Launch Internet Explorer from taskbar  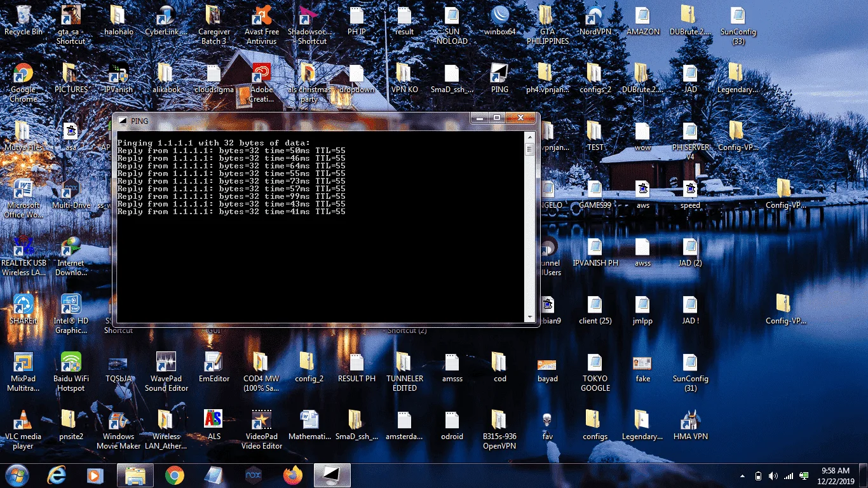[x=57, y=475]
